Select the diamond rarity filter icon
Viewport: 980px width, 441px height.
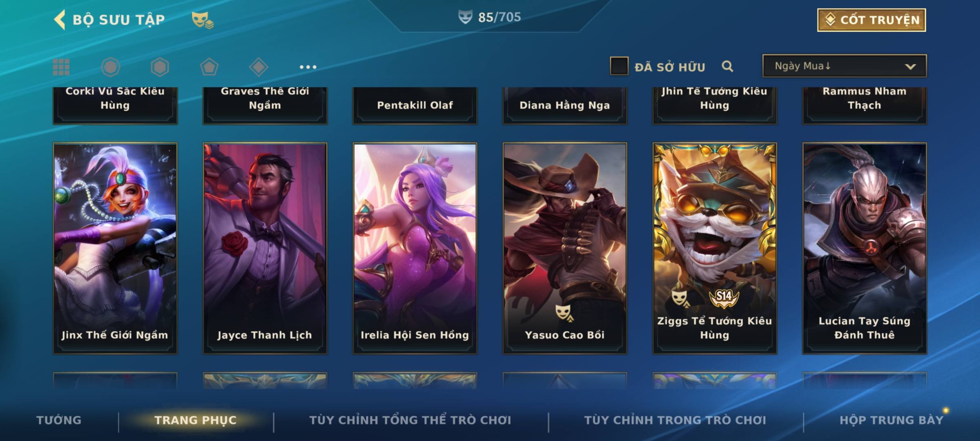[x=258, y=67]
